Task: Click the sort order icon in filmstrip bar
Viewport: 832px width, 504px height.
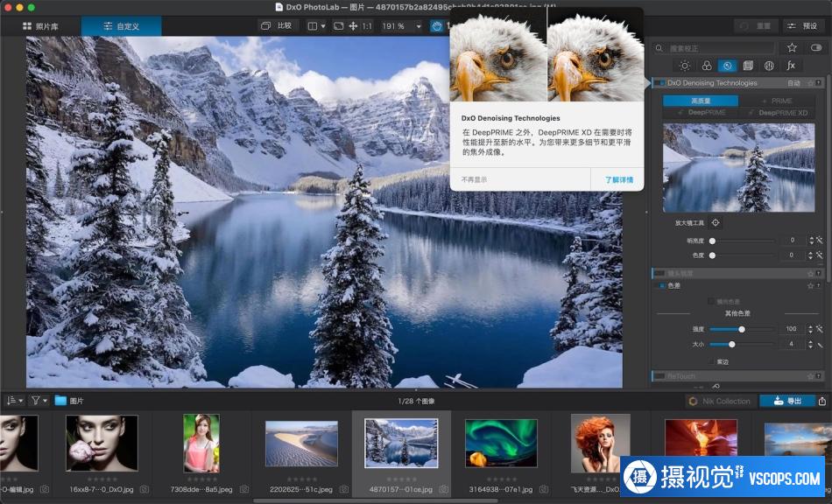Action: pos(11,401)
